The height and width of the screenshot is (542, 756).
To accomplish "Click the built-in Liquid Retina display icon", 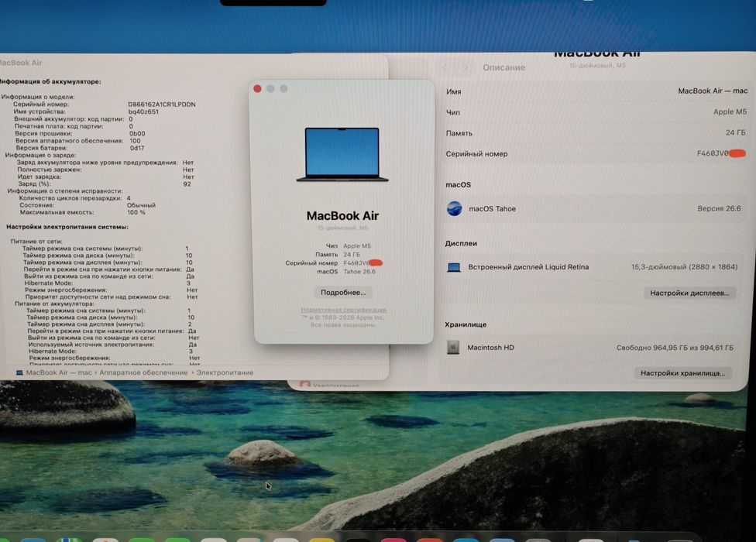I will 454,267.
